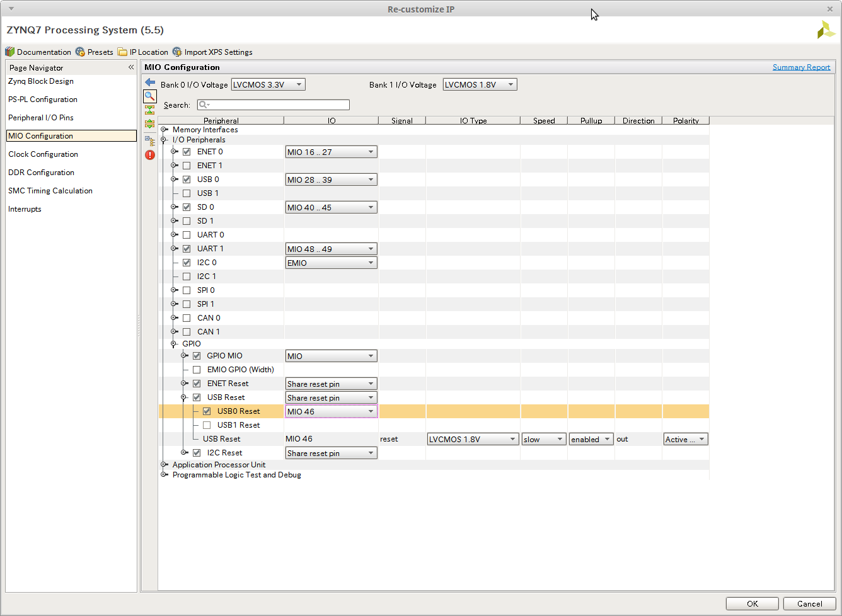Expand all rows with the expand icon
This screenshot has height=616, width=842.
(149, 123)
